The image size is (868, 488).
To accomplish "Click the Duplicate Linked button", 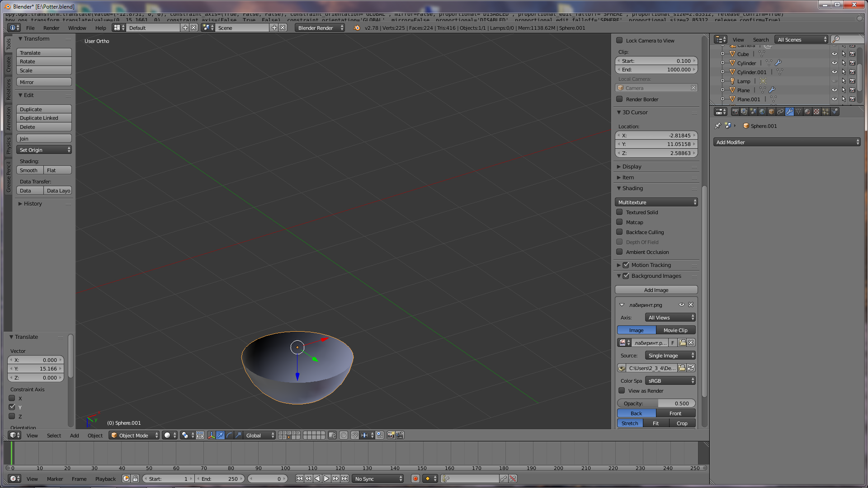I will pyautogui.click(x=44, y=117).
